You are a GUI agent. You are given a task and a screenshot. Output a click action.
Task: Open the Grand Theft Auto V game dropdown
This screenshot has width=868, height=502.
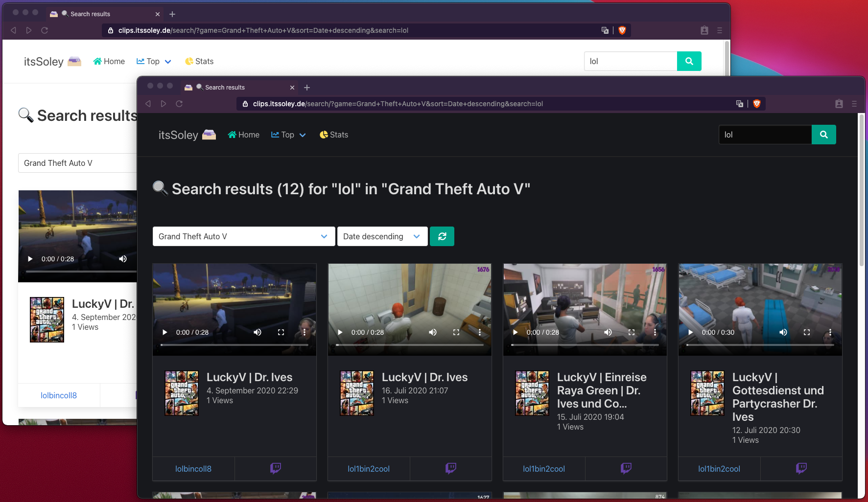(x=244, y=236)
